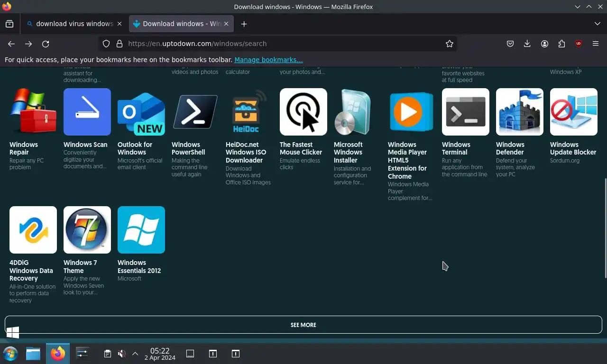
Task: Open the Windows Media Player HTML5 Extension icon
Action: click(412, 112)
